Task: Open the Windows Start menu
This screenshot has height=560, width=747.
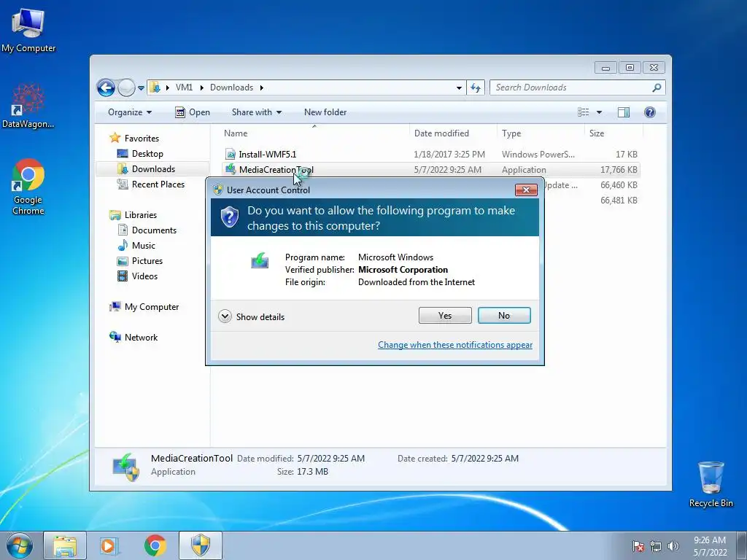Action: (x=20, y=545)
